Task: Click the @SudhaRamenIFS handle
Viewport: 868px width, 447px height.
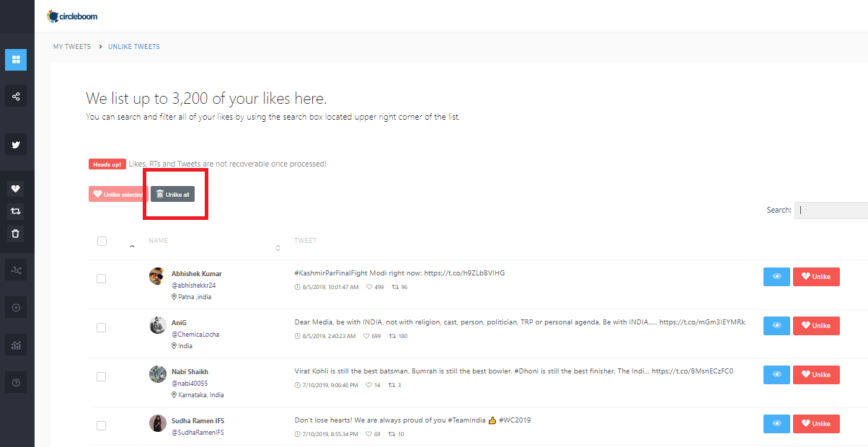Action: click(x=198, y=433)
